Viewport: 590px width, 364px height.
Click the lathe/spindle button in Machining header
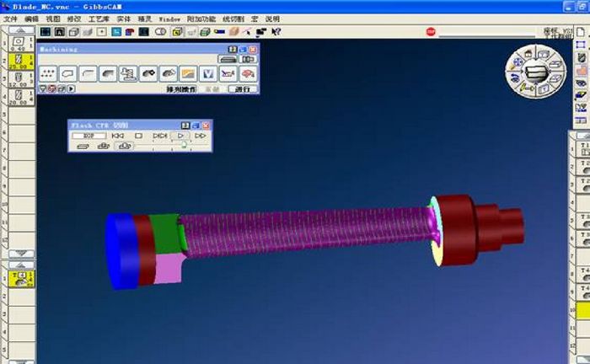click(249, 59)
